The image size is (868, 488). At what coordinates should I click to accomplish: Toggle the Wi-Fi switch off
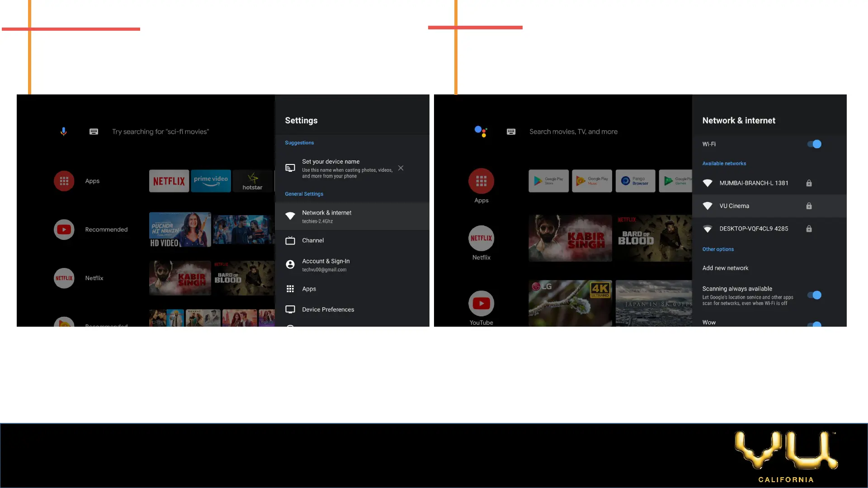pos(814,144)
